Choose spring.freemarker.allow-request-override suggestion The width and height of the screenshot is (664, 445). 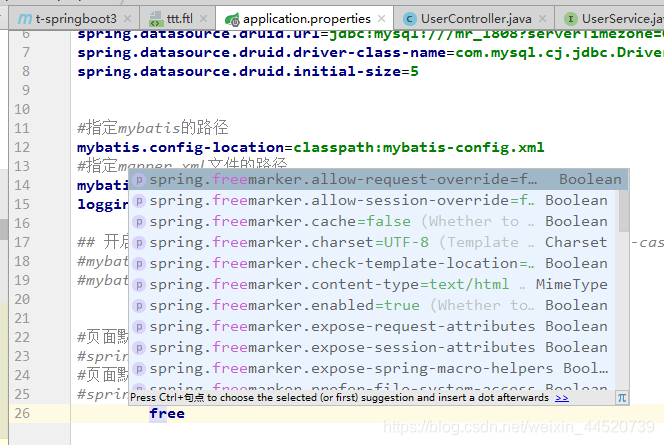point(379,180)
